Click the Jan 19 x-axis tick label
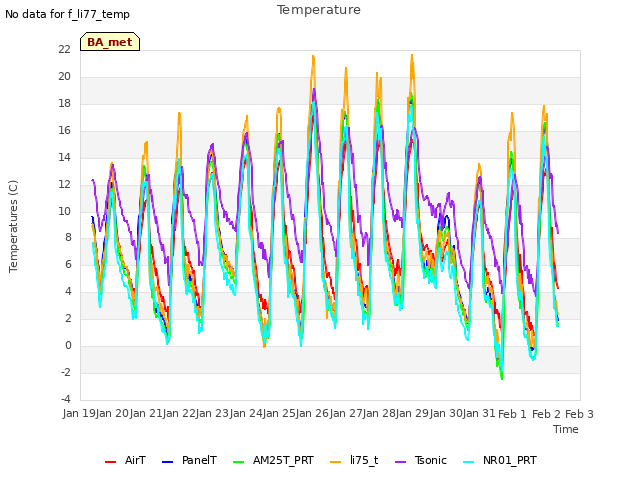This screenshot has height=480, width=640. [x=79, y=414]
